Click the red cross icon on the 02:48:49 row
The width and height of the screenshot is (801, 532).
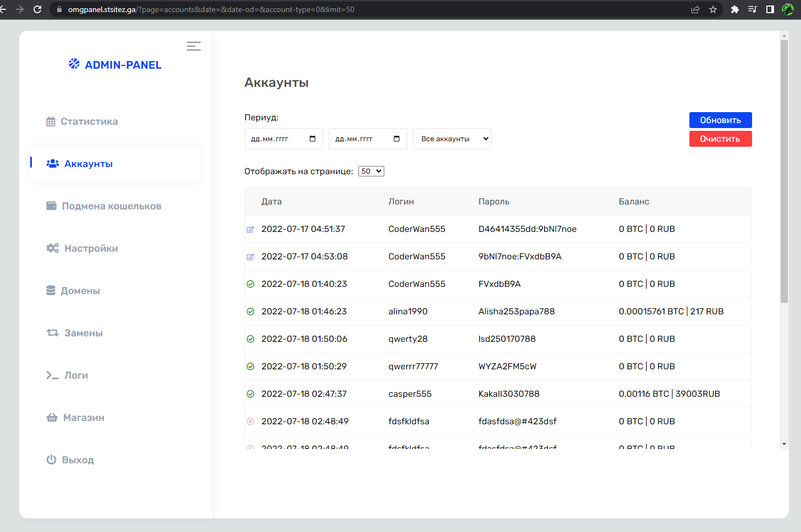250,422
